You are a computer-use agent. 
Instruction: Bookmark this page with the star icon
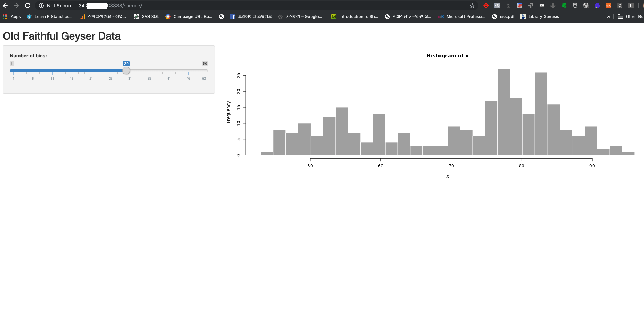click(472, 6)
